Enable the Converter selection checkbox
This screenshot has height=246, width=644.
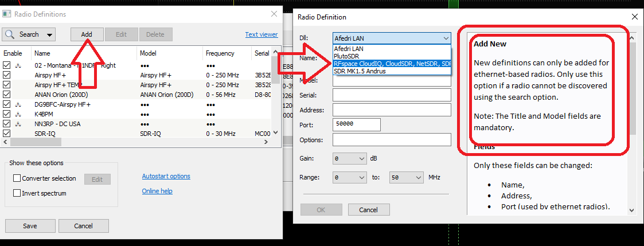click(17, 179)
